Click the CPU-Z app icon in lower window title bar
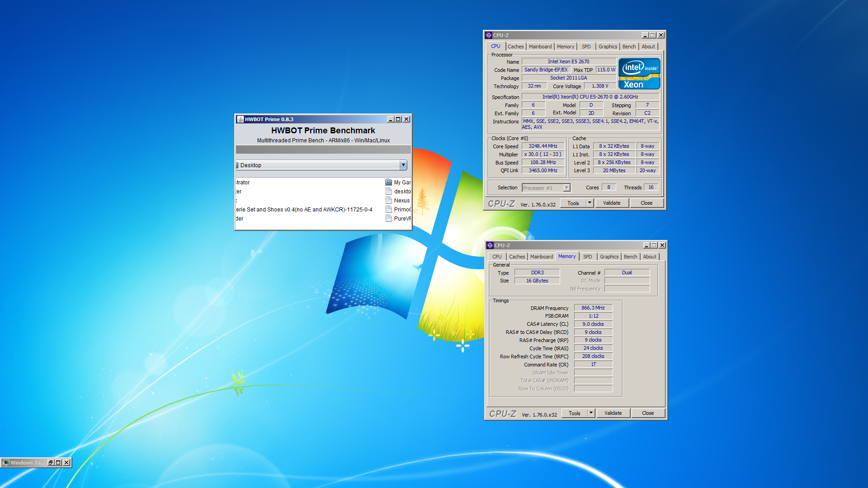Screen dimensions: 868x488 click(490, 245)
